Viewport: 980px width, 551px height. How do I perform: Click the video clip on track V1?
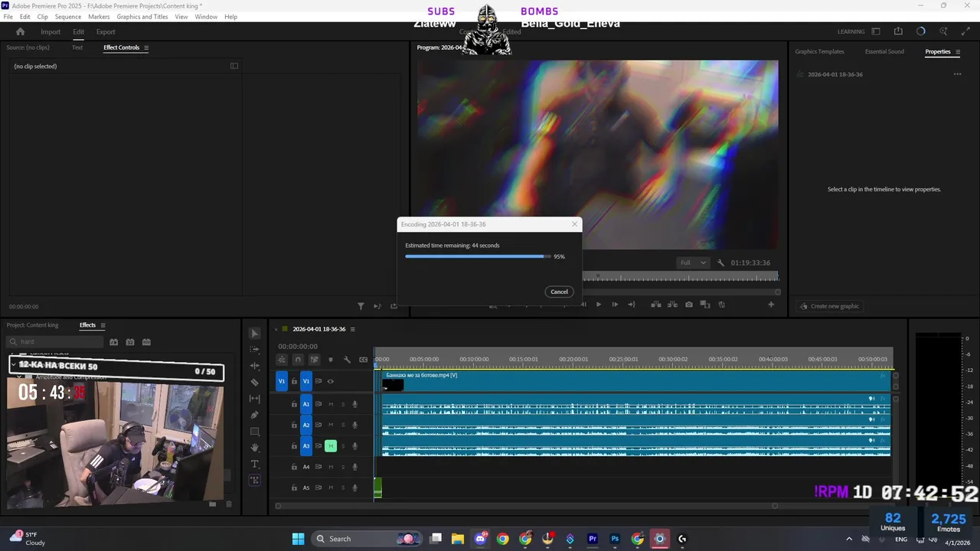click(636, 381)
